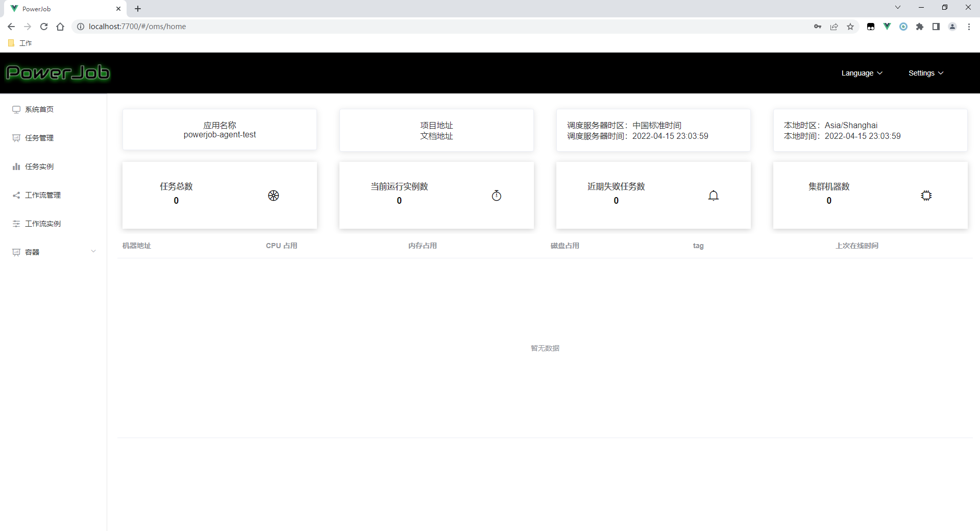
Task: Click the wheel icon on 任务总数 card
Action: coord(274,195)
